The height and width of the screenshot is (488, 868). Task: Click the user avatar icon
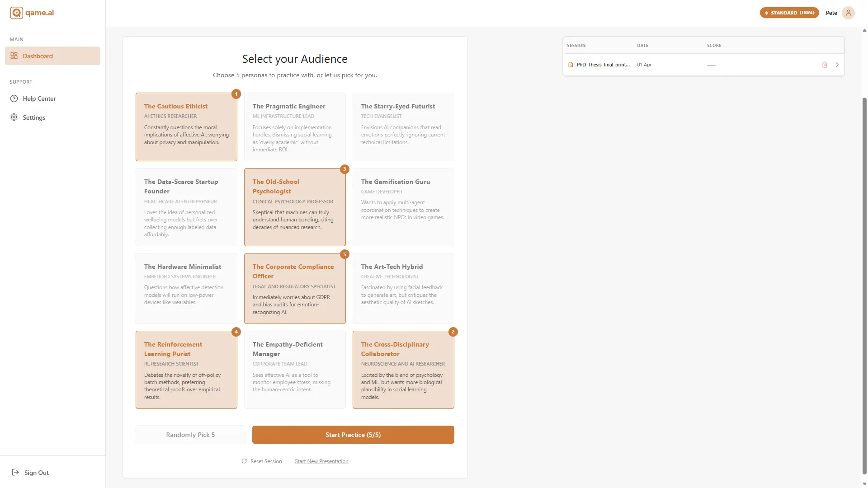point(849,13)
